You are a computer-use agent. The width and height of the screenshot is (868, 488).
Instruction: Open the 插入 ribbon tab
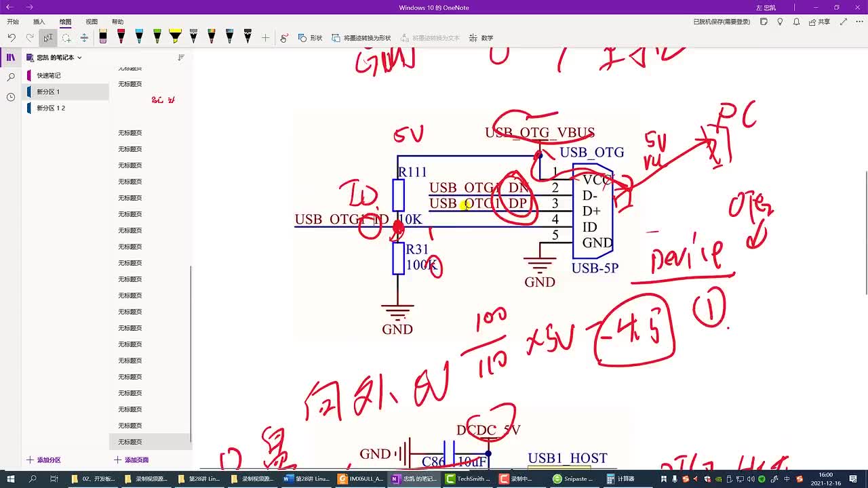[39, 22]
